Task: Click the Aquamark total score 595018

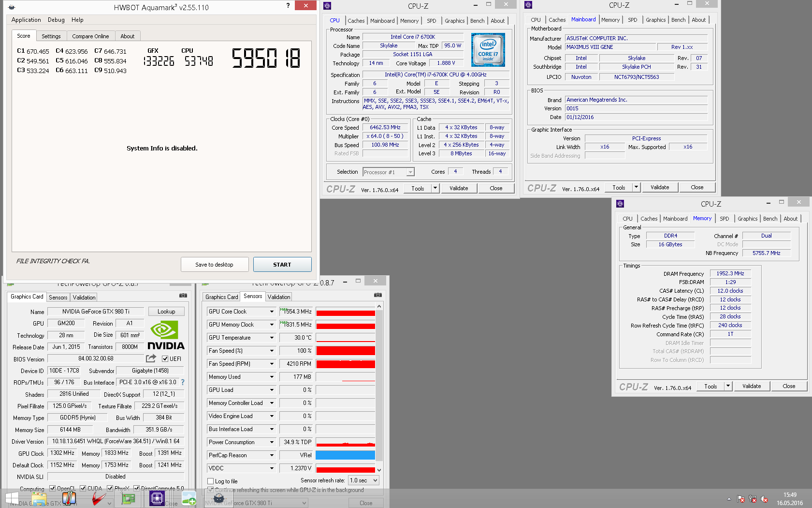Action: tap(266, 58)
